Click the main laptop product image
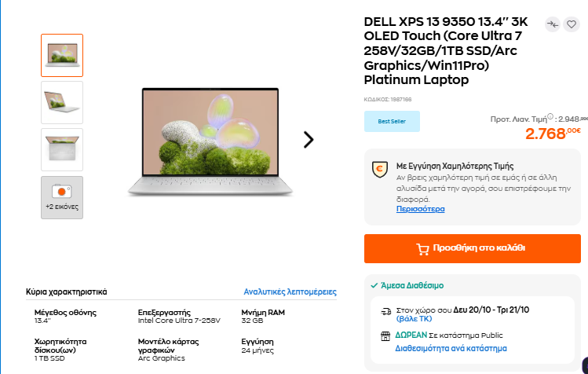 [x=210, y=141]
